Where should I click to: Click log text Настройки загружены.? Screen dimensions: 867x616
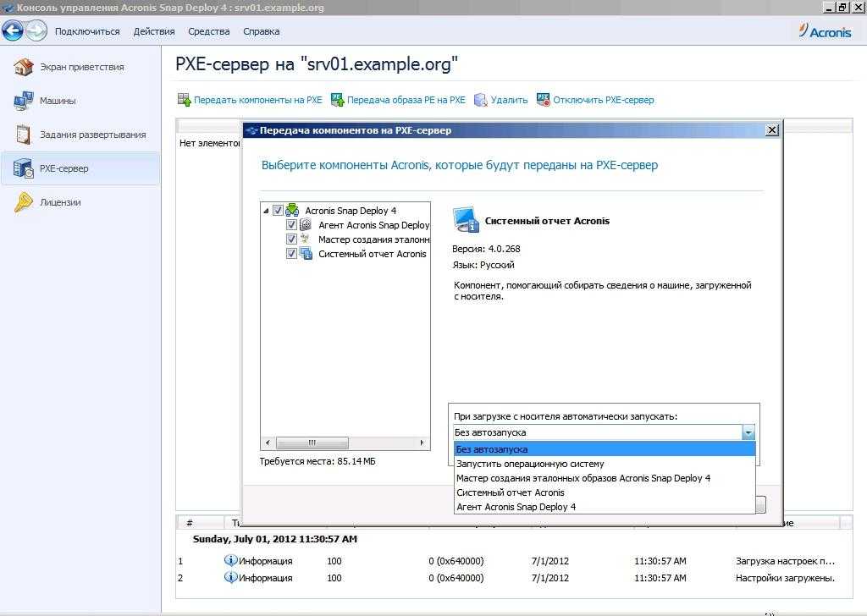pyautogui.click(x=785, y=578)
